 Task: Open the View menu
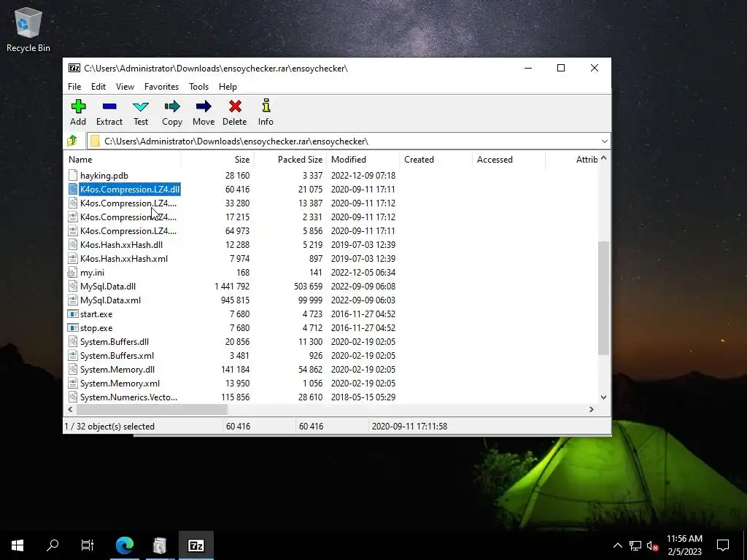click(125, 87)
